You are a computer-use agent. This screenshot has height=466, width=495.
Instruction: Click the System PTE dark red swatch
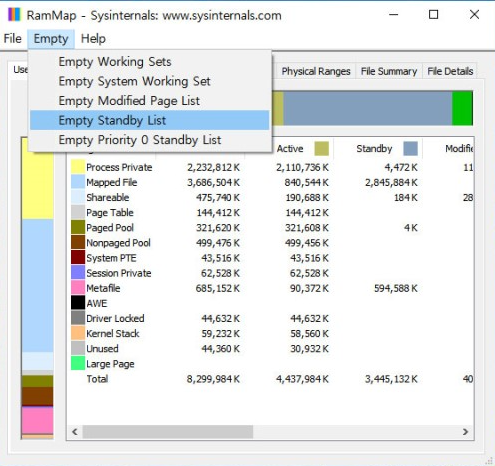pos(78,258)
